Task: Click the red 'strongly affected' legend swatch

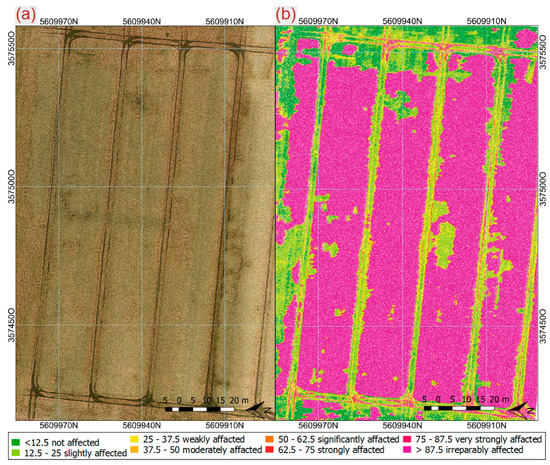Action: pyautogui.click(x=270, y=449)
